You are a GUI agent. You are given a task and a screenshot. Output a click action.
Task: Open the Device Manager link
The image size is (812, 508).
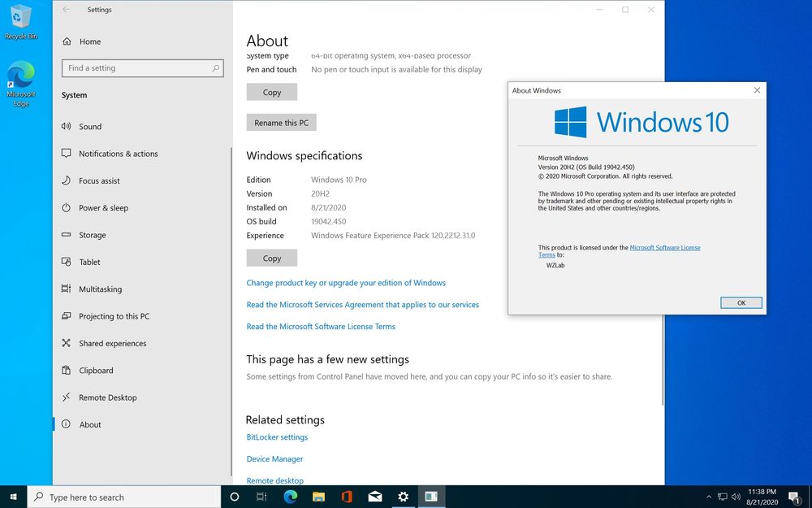click(274, 458)
